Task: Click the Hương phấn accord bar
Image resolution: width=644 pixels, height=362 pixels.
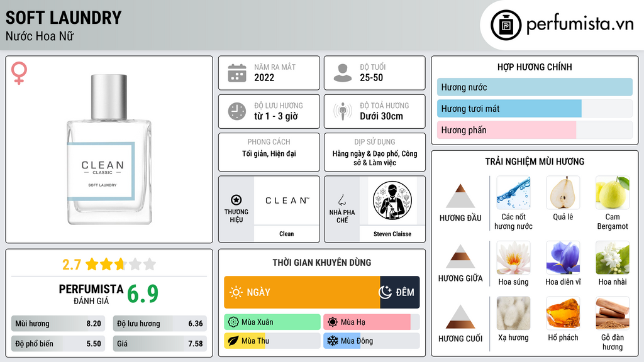Action: click(535, 129)
